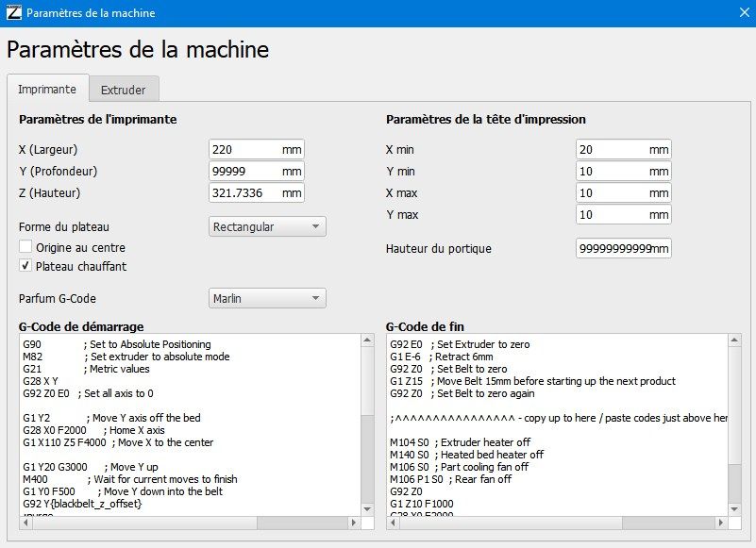Edit the Hauteur du portique field
The height and width of the screenshot is (548, 756).
click(624, 249)
